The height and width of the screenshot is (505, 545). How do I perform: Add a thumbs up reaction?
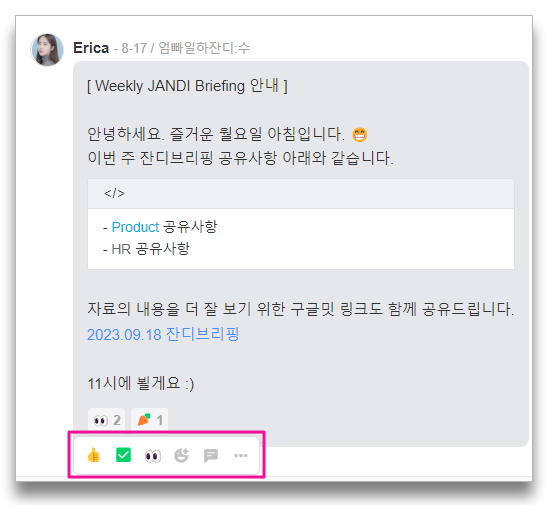click(x=93, y=455)
